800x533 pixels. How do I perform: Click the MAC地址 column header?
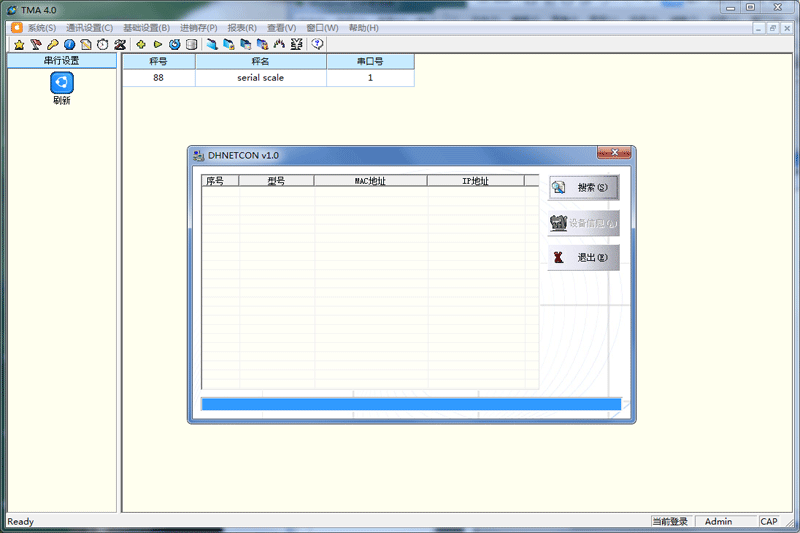point(370,181)
